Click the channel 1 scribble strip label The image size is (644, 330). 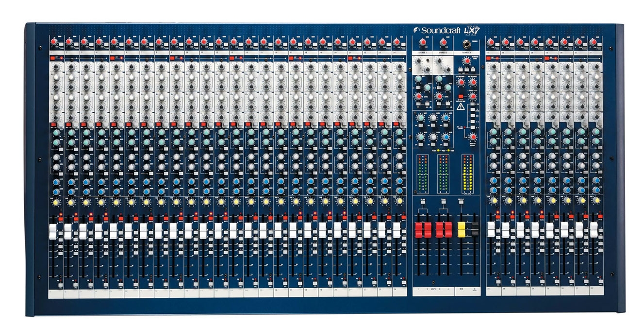click(x=56, y=294)
